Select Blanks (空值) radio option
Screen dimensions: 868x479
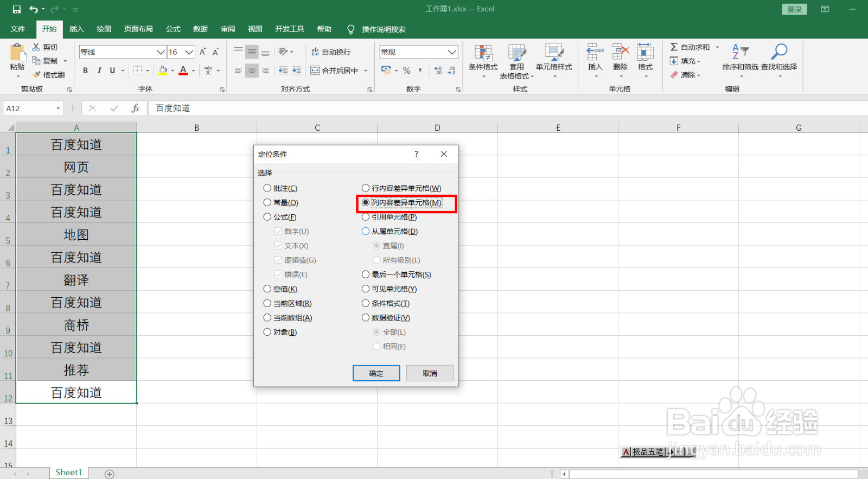click(267, 289)
